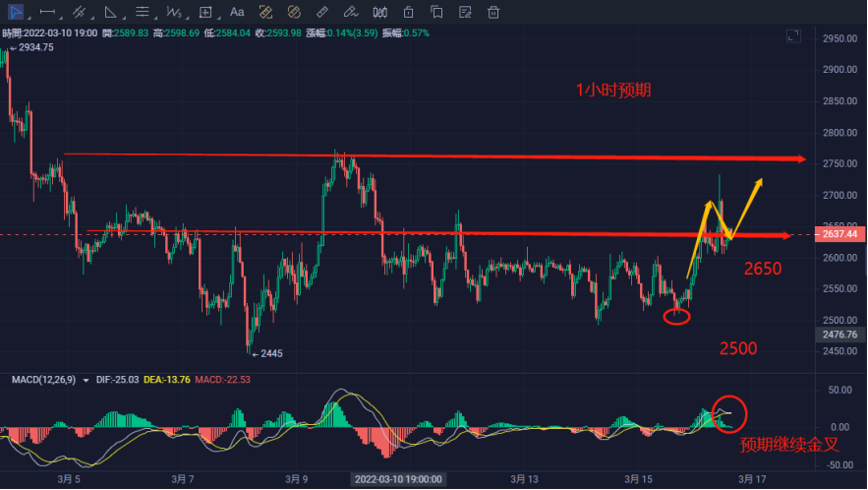Image resolution: width=868 pixels, height=490 pixels.
Task: Select the parallel channel drawing tool
Action: [x=79, y=12]
